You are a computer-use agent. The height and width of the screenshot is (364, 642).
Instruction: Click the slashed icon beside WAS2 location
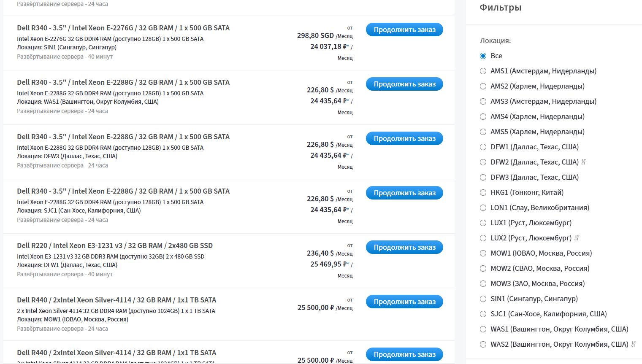[x=633, y=344]
